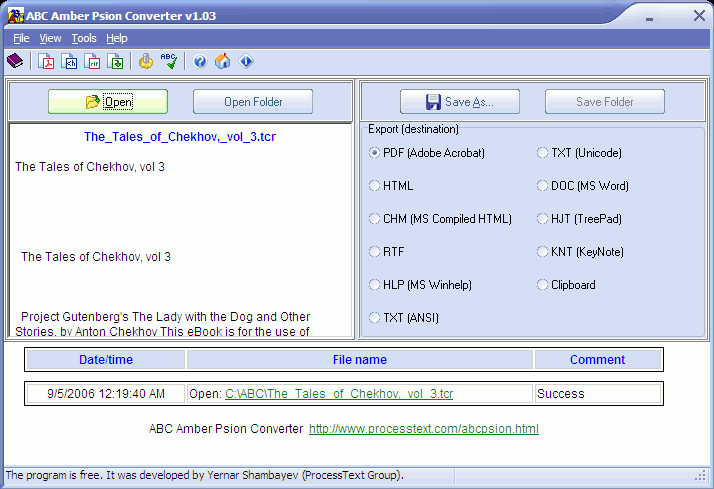Click the Project Gutenberg's preview text line

click(x=165, y=316)
